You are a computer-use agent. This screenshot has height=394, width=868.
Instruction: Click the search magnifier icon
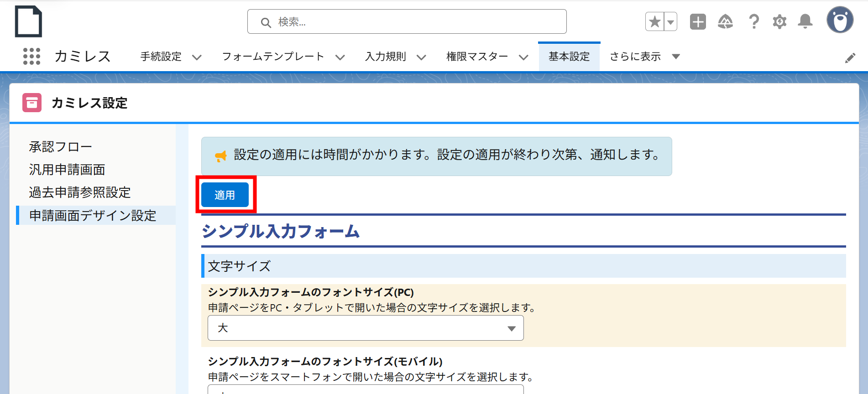266,22
